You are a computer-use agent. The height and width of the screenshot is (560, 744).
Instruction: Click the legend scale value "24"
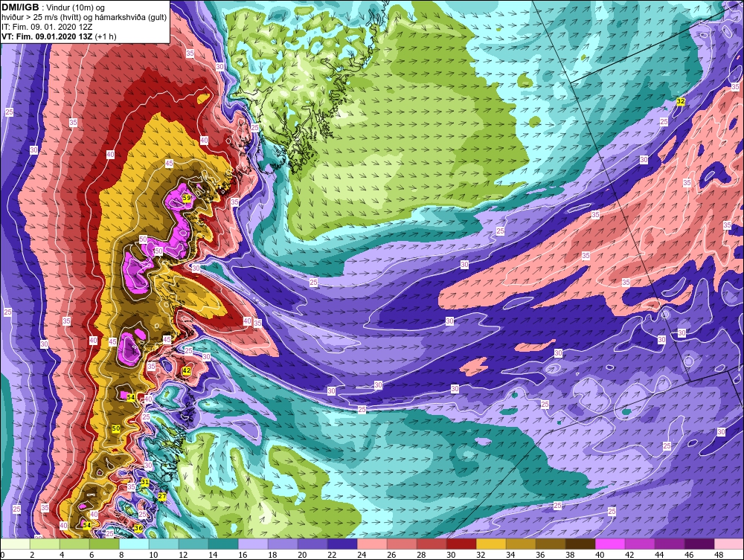[361, 555]
